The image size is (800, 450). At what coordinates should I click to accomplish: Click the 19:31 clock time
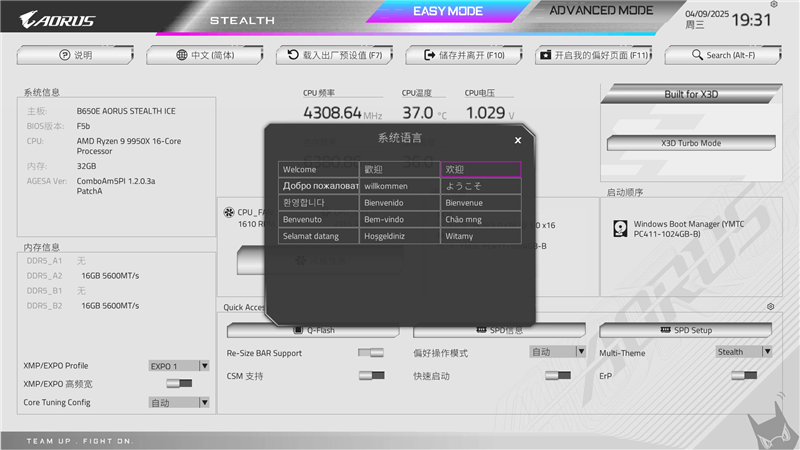tap(751, 20)
